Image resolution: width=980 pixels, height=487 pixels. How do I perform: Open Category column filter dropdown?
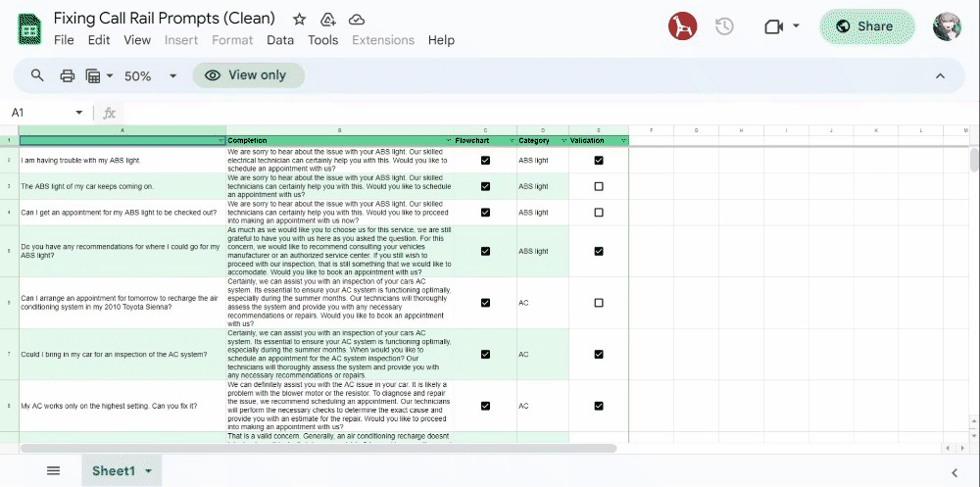[564, 141]
